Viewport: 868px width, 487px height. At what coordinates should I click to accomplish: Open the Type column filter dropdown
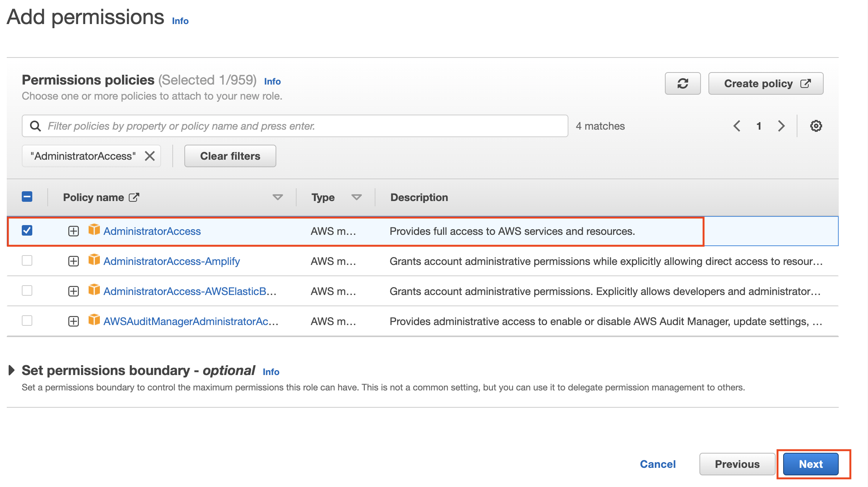coord(356,197)
